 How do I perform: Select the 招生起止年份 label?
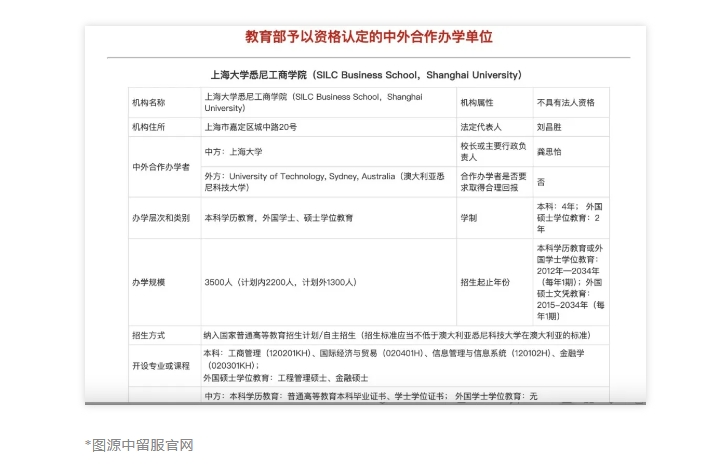click(485, 282)
